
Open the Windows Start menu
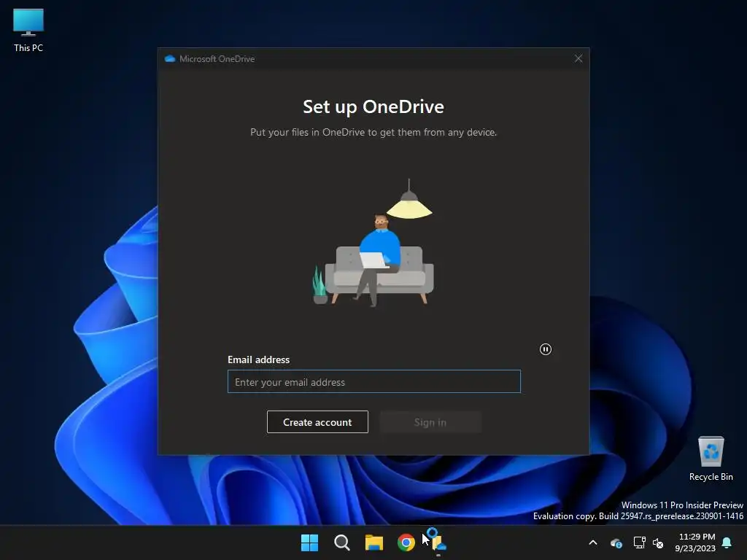(309, 542)
